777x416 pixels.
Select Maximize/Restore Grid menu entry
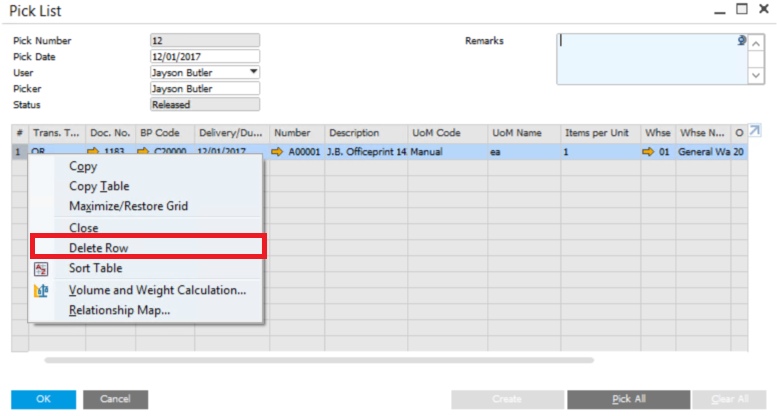click(x=128, y=206)
